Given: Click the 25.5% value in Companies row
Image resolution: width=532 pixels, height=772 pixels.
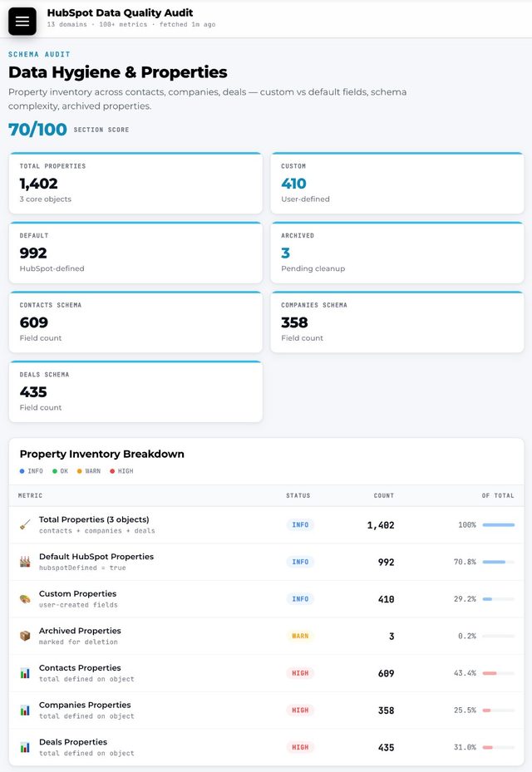Looking at the screenshot, I should click(465, 710).
